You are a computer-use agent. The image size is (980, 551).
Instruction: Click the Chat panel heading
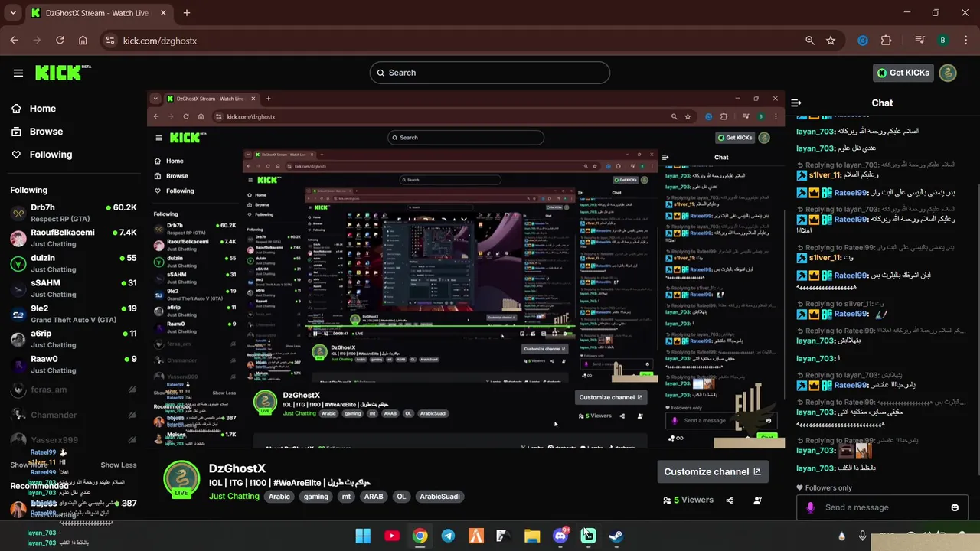click(x=882, y=103)
